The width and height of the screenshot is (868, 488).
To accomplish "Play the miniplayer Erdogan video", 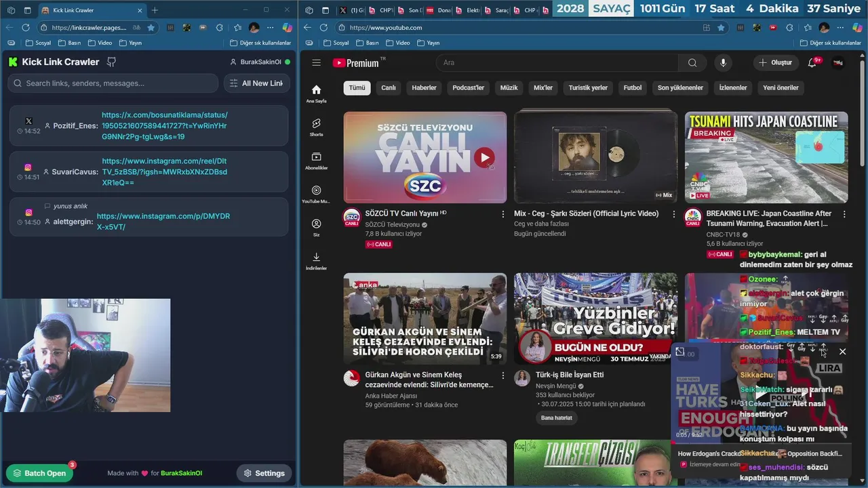I will point(760,393).
